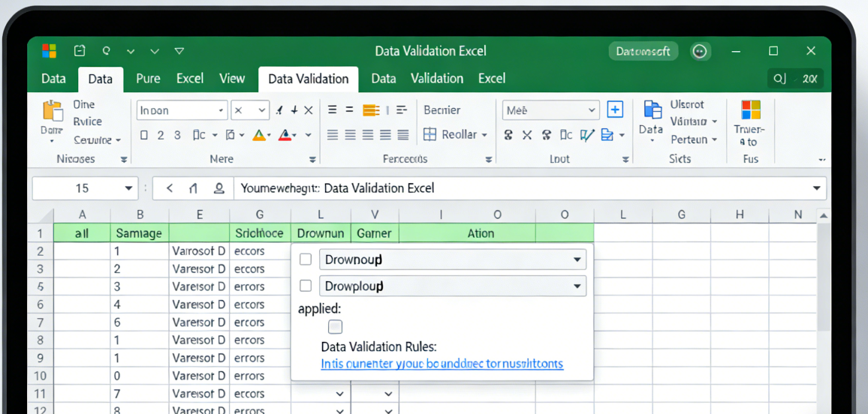
Task: Open the Pure tab
Action: [148, 79]
